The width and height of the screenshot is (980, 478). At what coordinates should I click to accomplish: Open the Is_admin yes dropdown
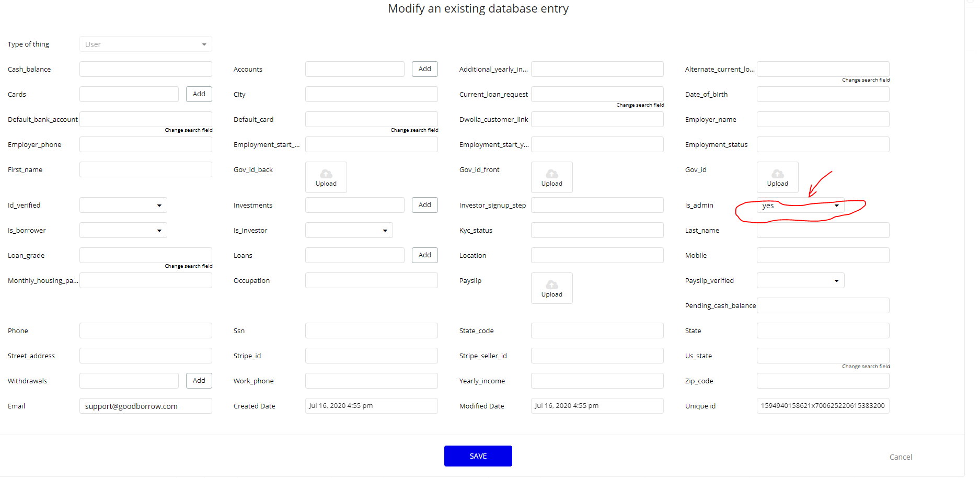click(x=800, y=206)
